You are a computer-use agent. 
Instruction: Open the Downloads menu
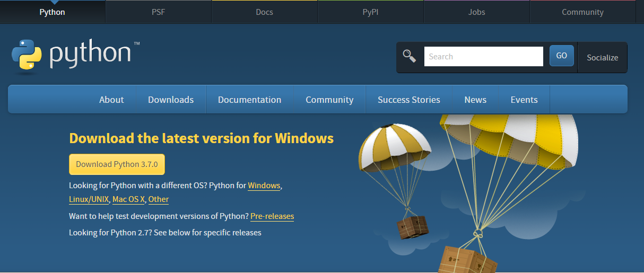pos(171,100)
